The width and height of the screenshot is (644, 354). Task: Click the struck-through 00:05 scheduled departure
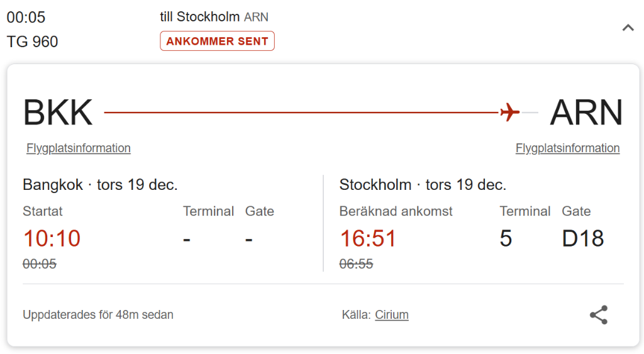[40, 263]
